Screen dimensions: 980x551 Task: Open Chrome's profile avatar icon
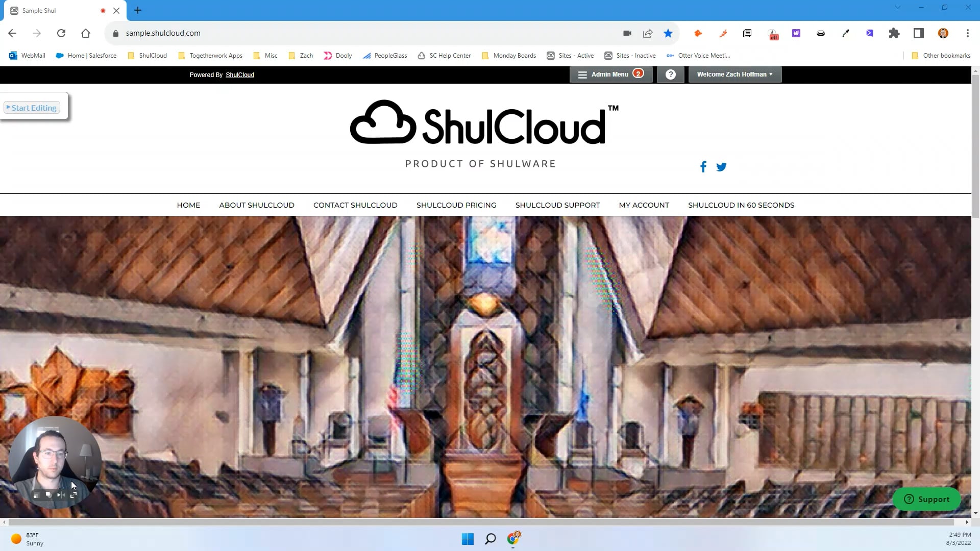943,33
